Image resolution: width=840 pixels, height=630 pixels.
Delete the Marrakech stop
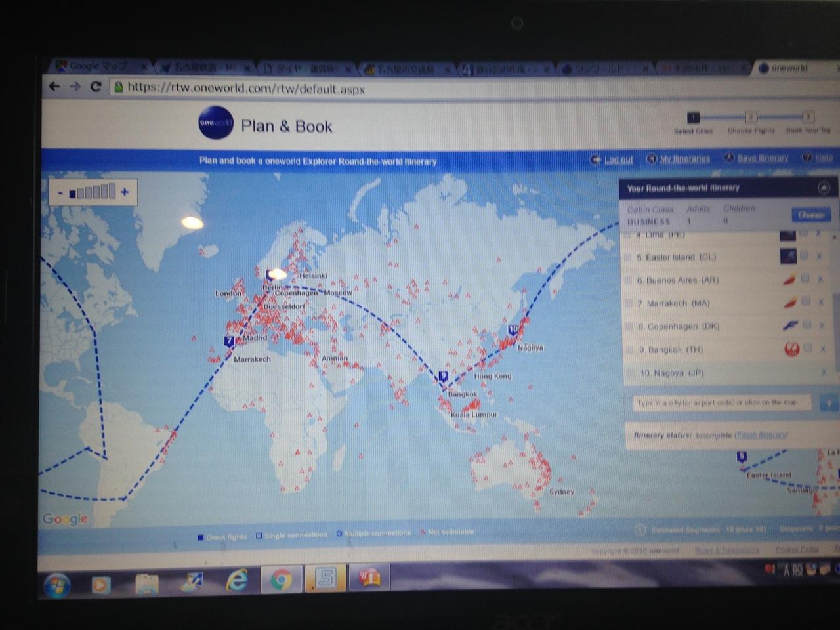coord(820,303)
